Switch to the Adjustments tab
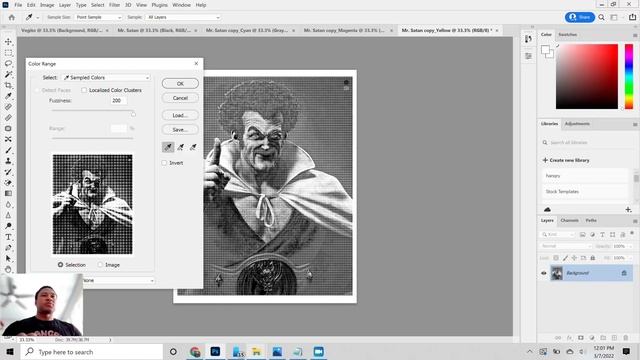Viewport: 640px width, 360px height. 577,124
